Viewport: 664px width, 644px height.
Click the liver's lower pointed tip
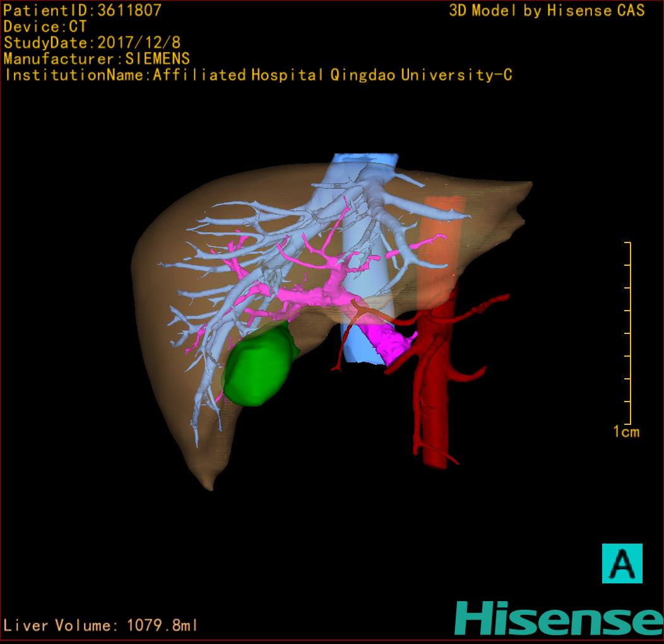pos(209,482)
